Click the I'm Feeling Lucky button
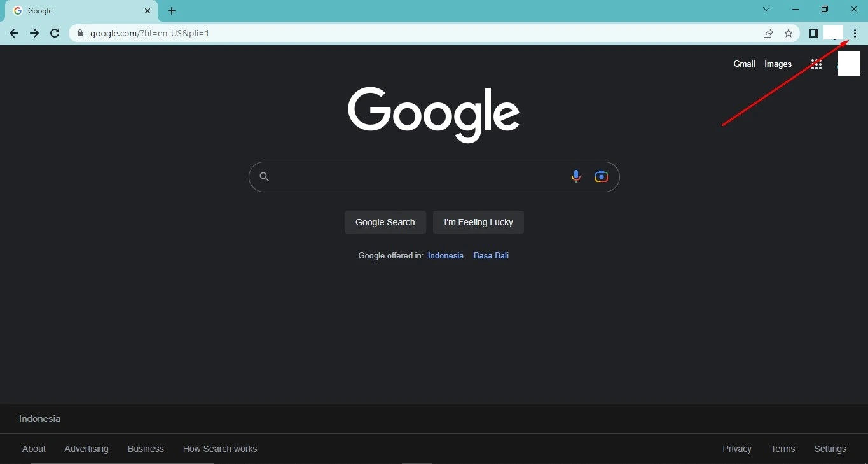Viewport: 868px width, 464px height. [478, 222]
